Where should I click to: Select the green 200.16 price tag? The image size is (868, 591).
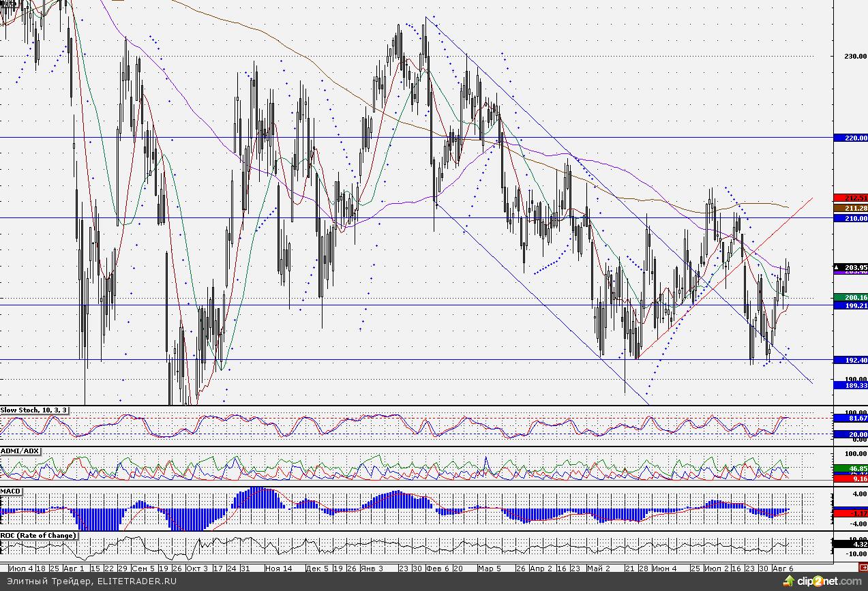850,297
